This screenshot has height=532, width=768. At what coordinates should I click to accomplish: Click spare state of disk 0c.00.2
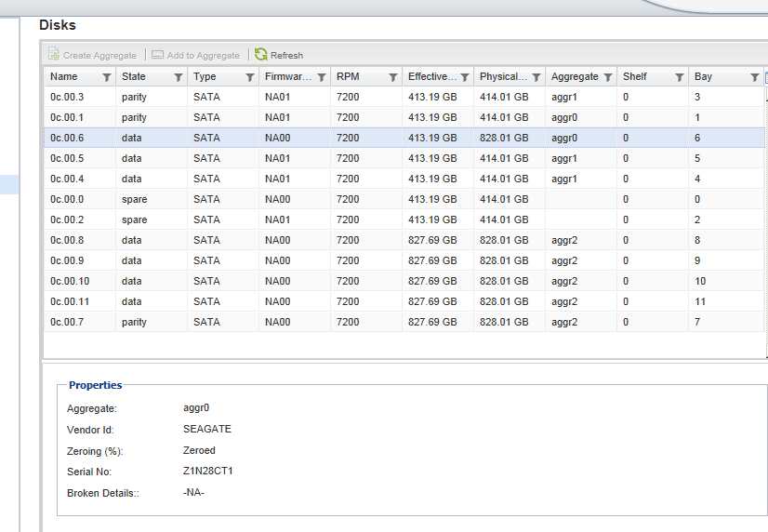pos(134,220)
